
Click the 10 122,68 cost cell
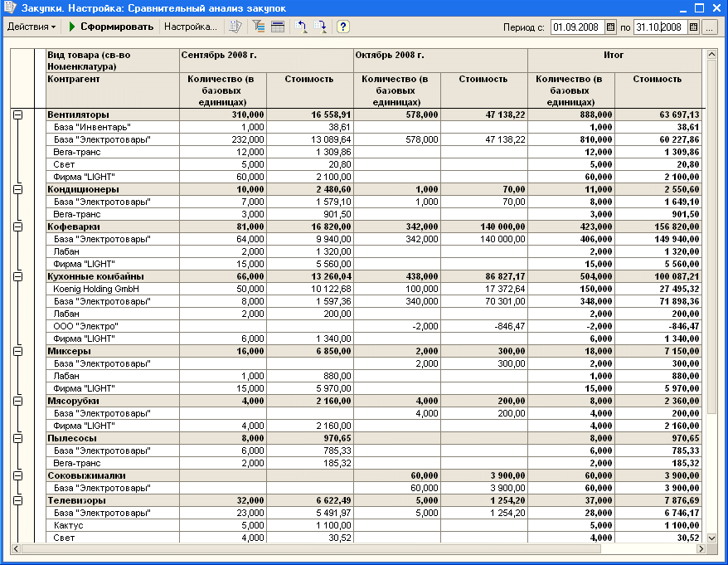(x=310, y=289)
